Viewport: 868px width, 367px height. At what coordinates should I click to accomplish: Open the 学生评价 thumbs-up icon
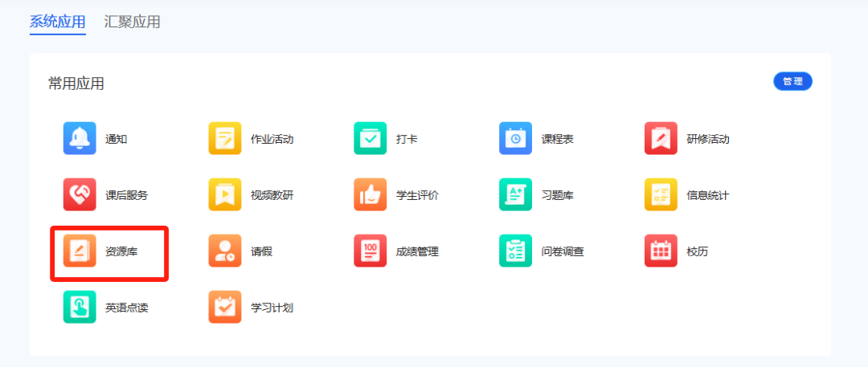[x=371, y=195]
